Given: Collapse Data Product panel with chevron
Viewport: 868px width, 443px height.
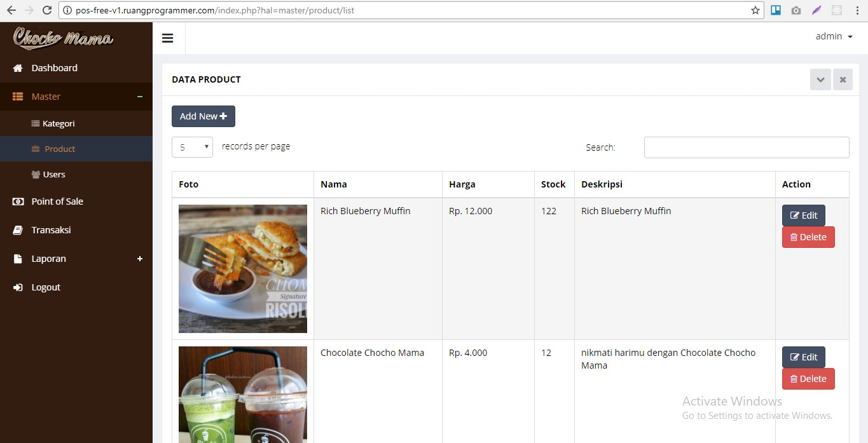Looking at the screenshot, I should coord(820,79).
